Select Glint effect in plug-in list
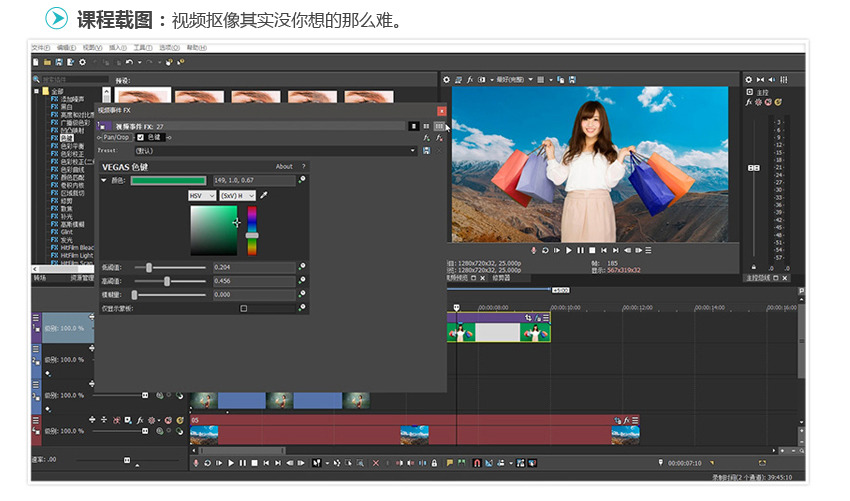Viewport: 850px width, 501px height. tap(67, 232)
